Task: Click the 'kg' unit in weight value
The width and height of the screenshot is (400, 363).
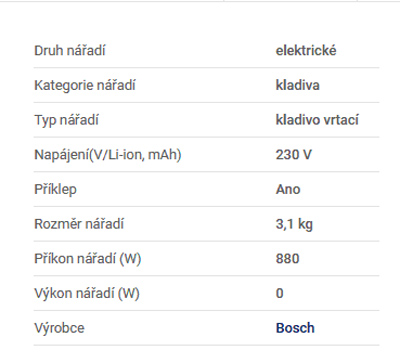Action: pyautogui.click(x=305, y=224)
